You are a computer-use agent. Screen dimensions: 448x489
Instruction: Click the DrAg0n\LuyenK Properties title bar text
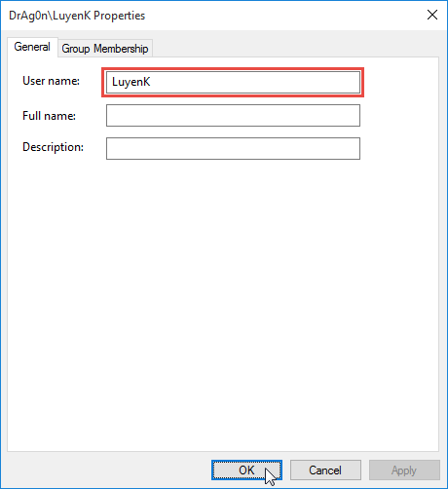coord(77,16)
